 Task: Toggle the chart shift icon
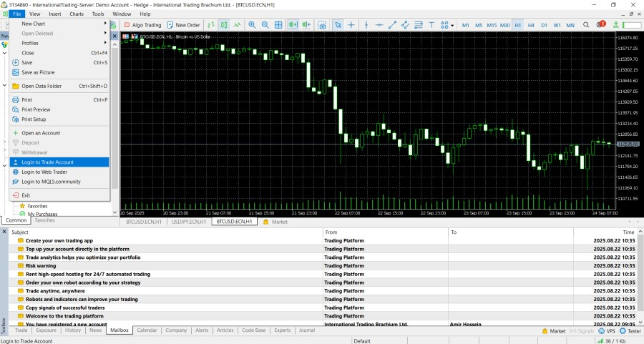[x=307, y=25]
